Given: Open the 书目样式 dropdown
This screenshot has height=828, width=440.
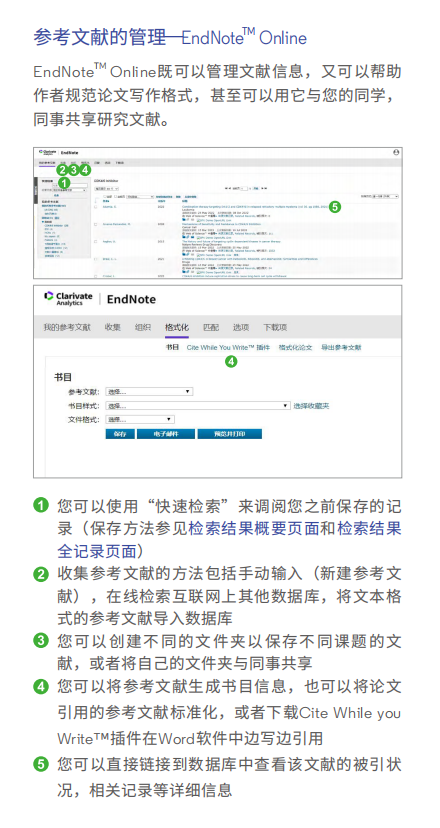Looking at the screenshot, I should coord(198,406).
